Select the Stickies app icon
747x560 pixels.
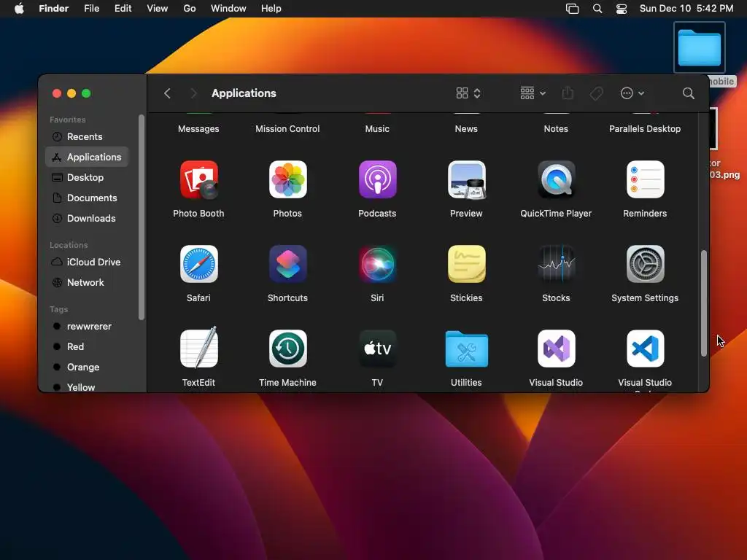(466, 264)
